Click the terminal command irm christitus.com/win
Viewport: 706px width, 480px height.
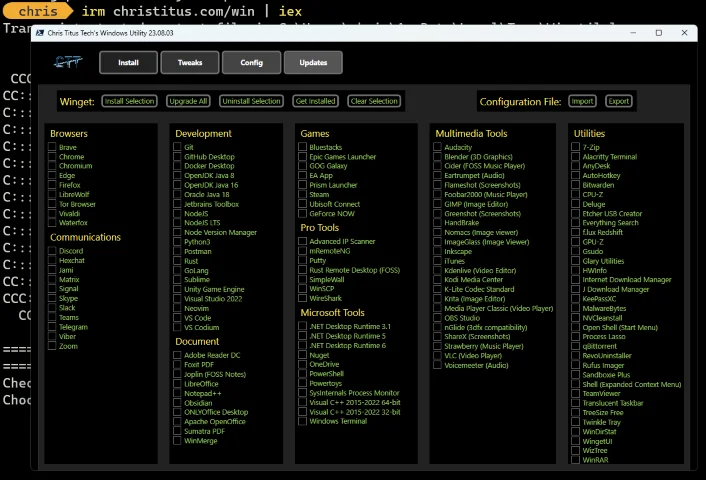pyautogui.click(x=168, y=11)
